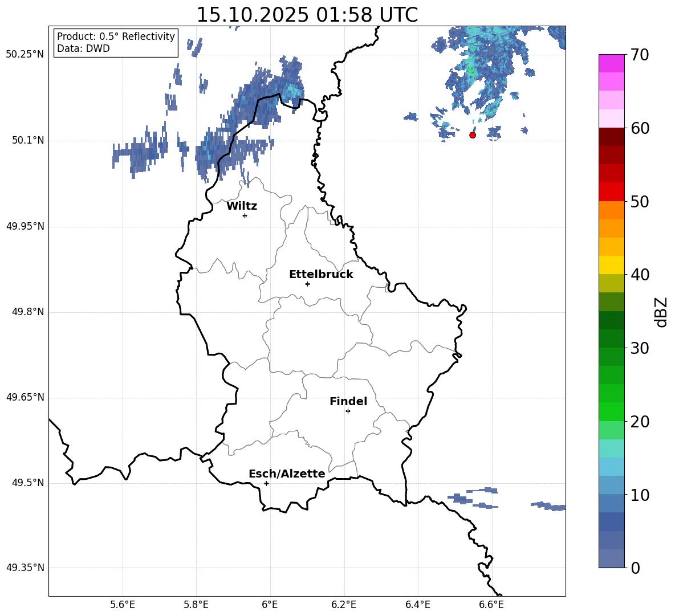Screen dimensions: 675x616
Task: Click the 49.8°N latitude label
Action: (x=28, y=312)
